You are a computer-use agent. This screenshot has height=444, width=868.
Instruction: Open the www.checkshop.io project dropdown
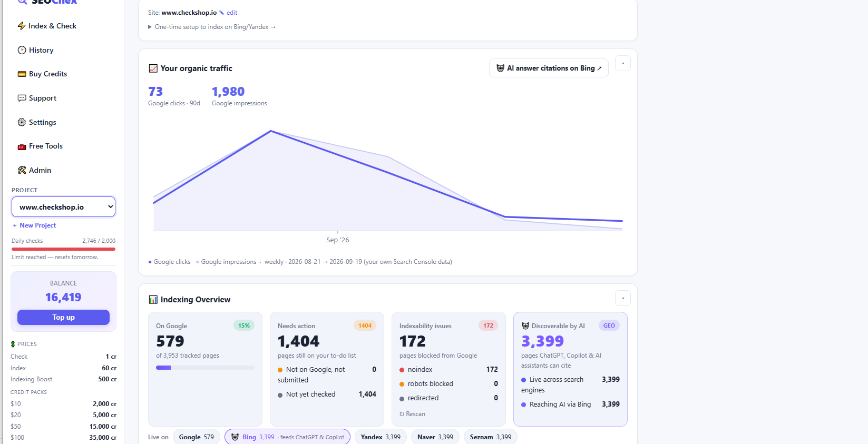coord(64,207)
